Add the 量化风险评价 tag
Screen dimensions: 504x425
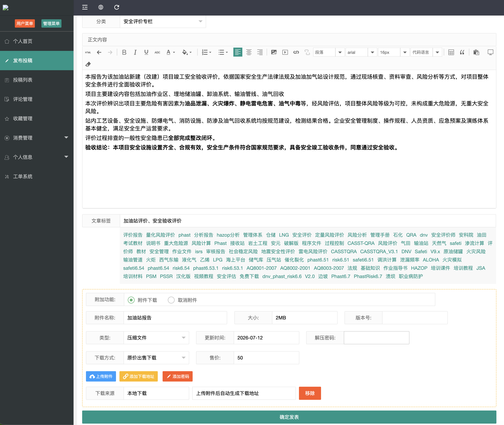(x=161, y=235)
